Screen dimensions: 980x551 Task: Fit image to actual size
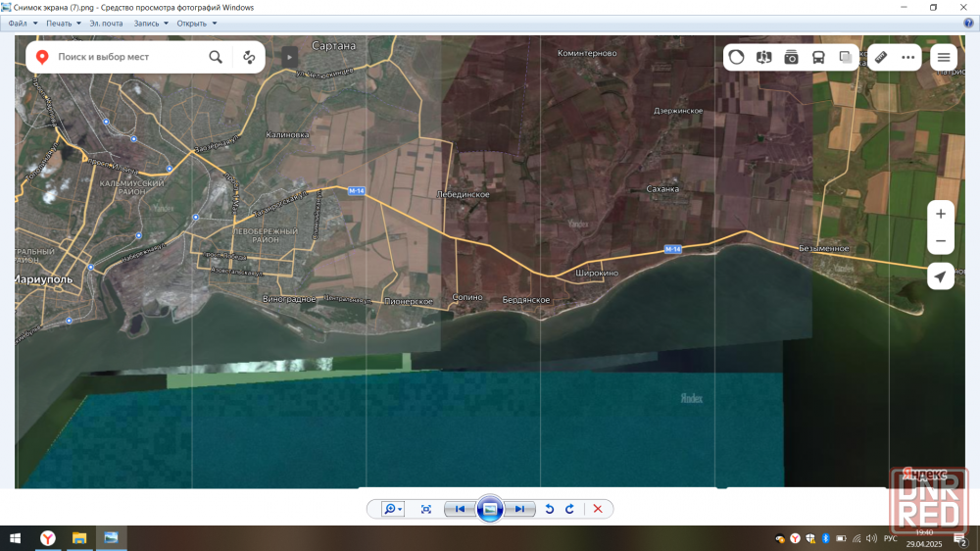coord(426,509)
